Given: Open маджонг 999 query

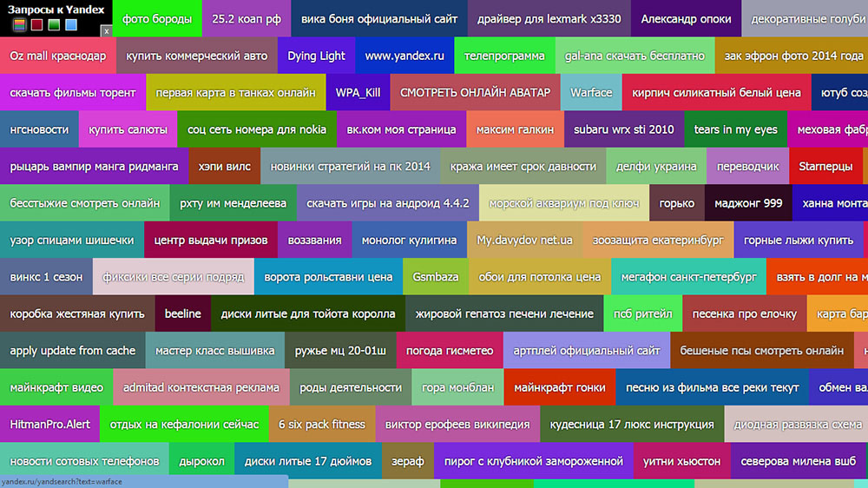Looking at the screenshot, I should click(x=748, y=202).
